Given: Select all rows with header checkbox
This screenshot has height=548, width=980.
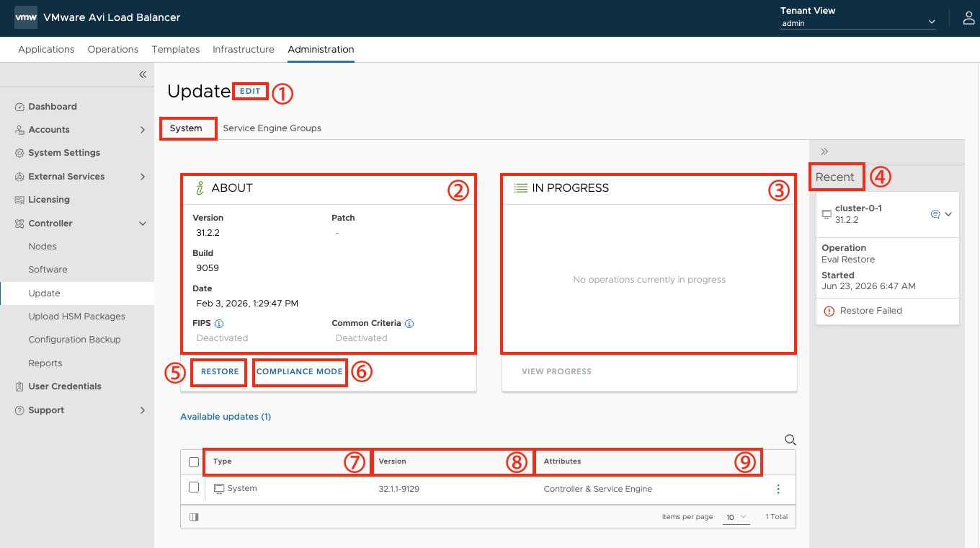Looking at the screenshot, I should [194, 462].
